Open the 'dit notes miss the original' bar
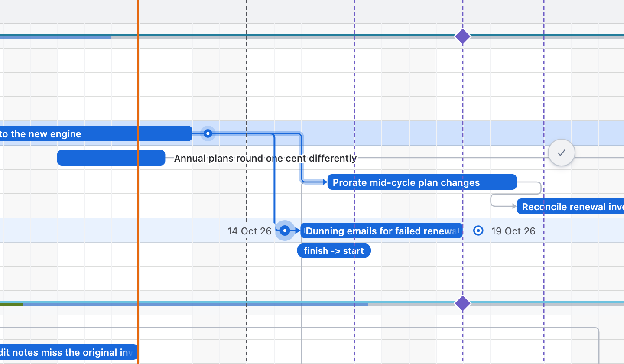Image resolution: width=624 pixels, height=364 pixels. (x=69, y=352)
